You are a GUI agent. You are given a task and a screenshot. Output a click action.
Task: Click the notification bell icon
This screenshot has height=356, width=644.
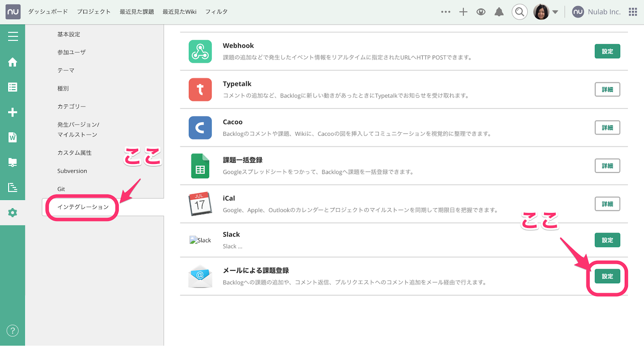click(499, 12)
